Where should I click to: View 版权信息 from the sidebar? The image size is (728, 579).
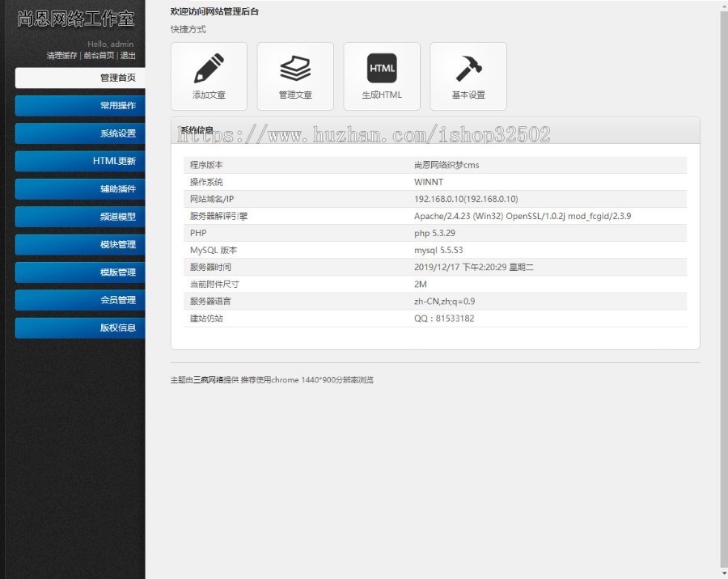(x=78, y=328)
